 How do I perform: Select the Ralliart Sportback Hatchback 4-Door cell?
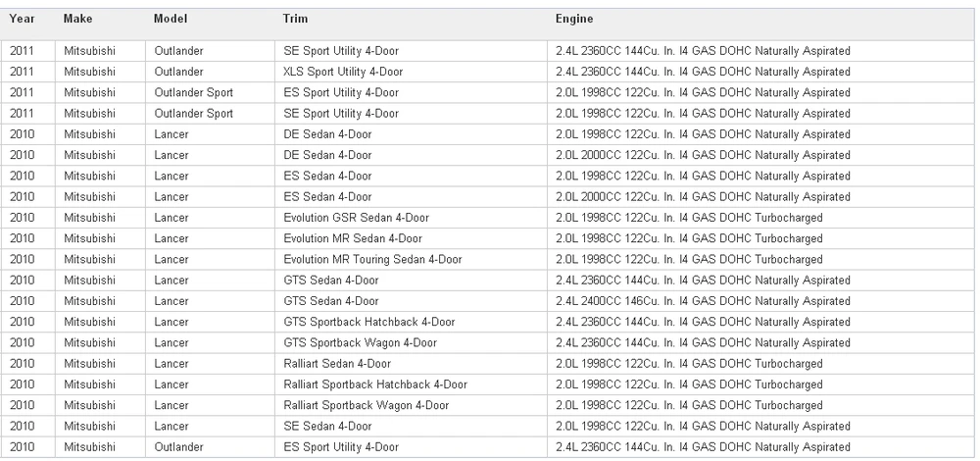click(x=411, y=384)
